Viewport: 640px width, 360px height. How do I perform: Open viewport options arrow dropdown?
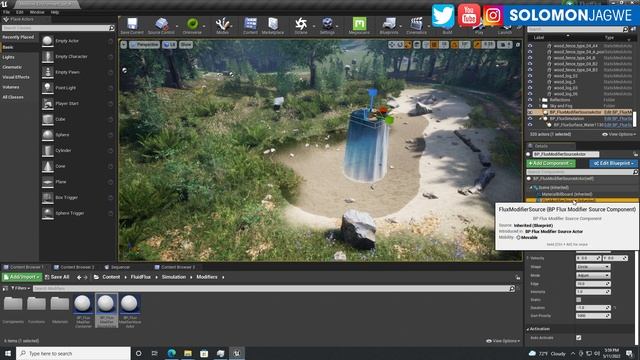pyautogui.click(x=124, y=44)
